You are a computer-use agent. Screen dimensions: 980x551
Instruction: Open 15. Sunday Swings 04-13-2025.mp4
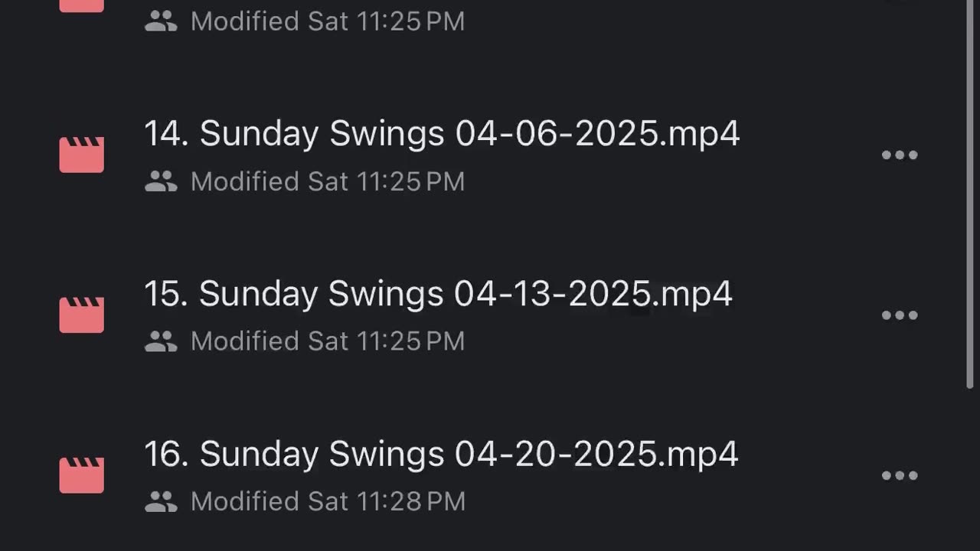pyautogui.click(x=438, y=294)
